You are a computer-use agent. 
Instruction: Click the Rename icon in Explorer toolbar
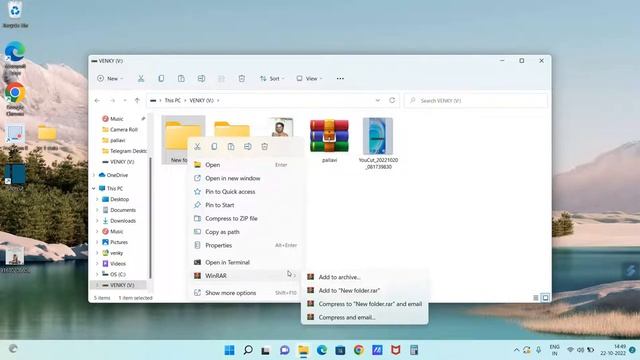[201, 78]
